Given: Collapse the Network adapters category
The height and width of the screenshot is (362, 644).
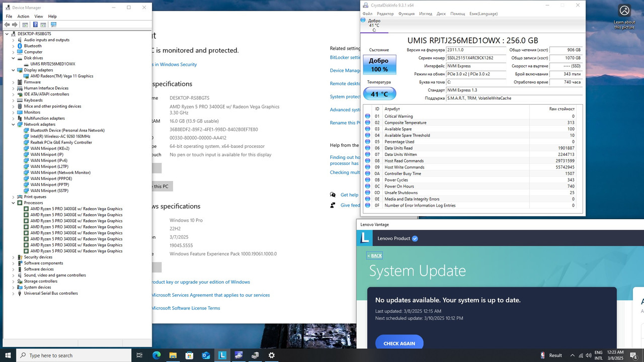Looking at the screenshot, I should [x=14, y=124].
